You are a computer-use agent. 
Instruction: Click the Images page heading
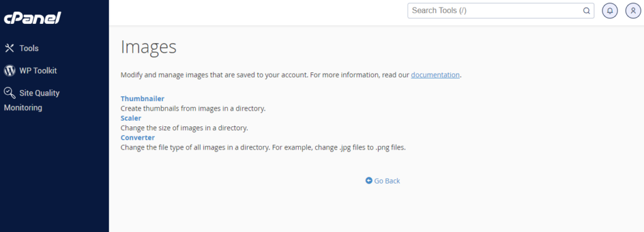tap(148, 47)
